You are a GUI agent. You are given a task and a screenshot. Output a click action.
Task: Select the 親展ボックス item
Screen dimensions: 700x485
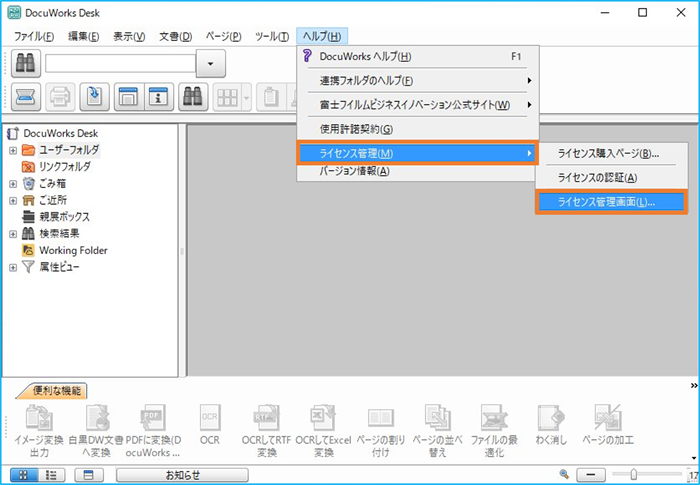click(64, 217)
